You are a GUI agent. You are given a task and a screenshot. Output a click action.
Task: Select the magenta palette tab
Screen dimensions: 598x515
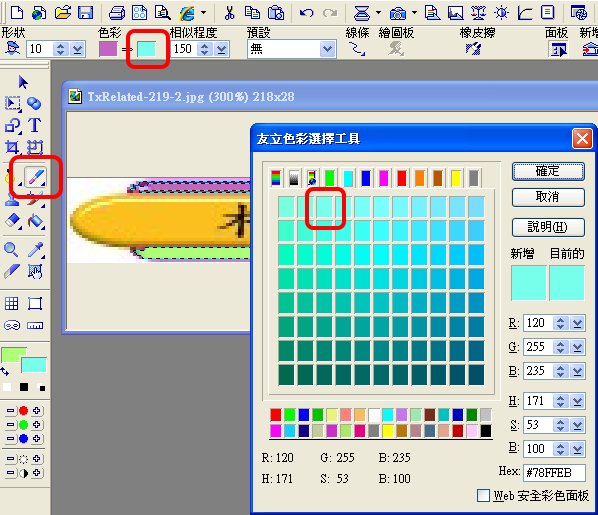[x=384, y=178]
